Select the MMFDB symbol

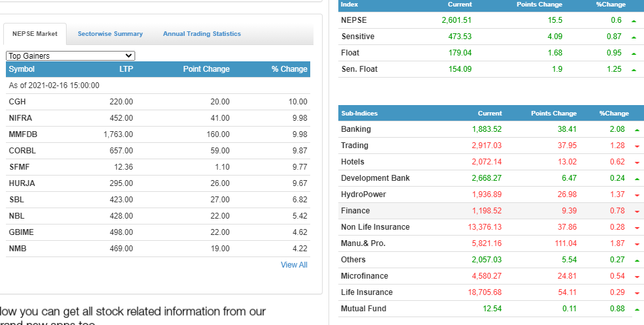coord(23,134)
